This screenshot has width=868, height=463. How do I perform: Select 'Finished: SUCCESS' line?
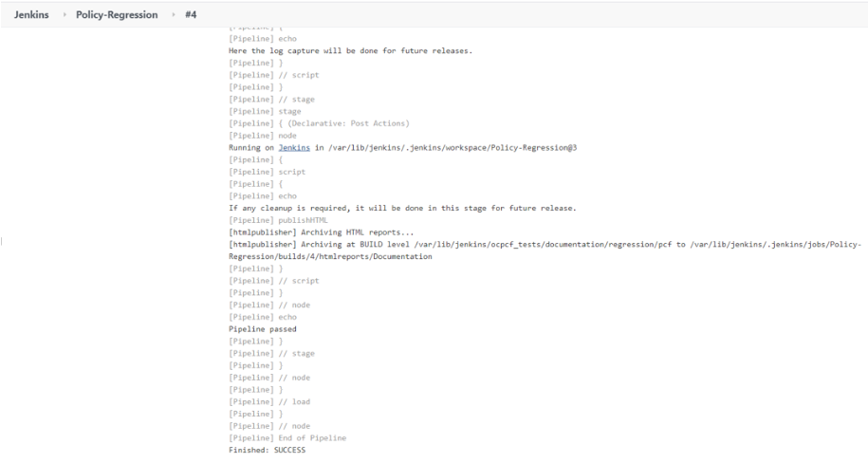coord(267,451)
